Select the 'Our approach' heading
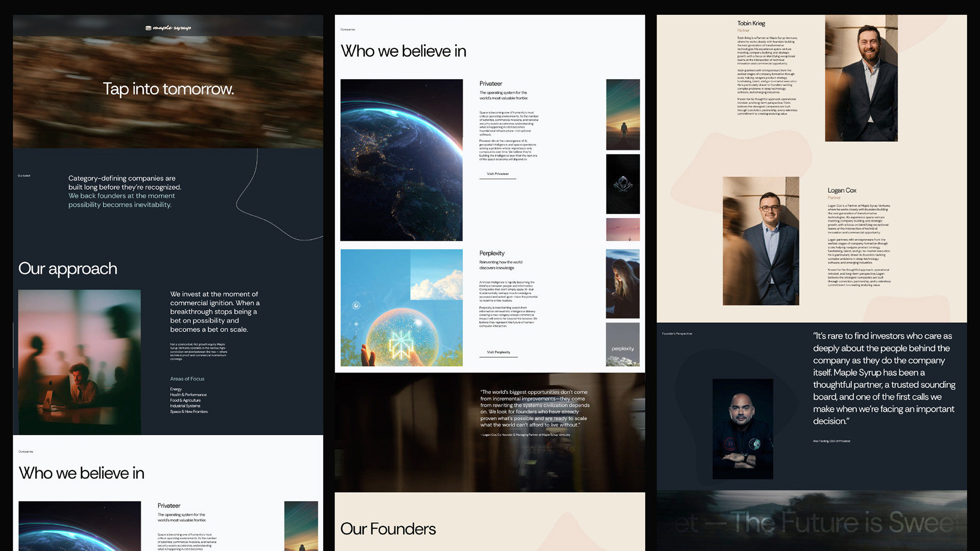 [68, 269]
